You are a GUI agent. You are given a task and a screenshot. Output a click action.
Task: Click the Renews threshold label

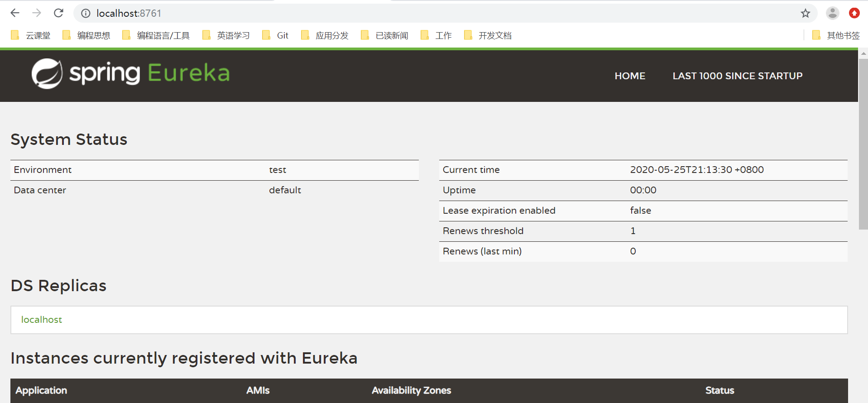483,231
